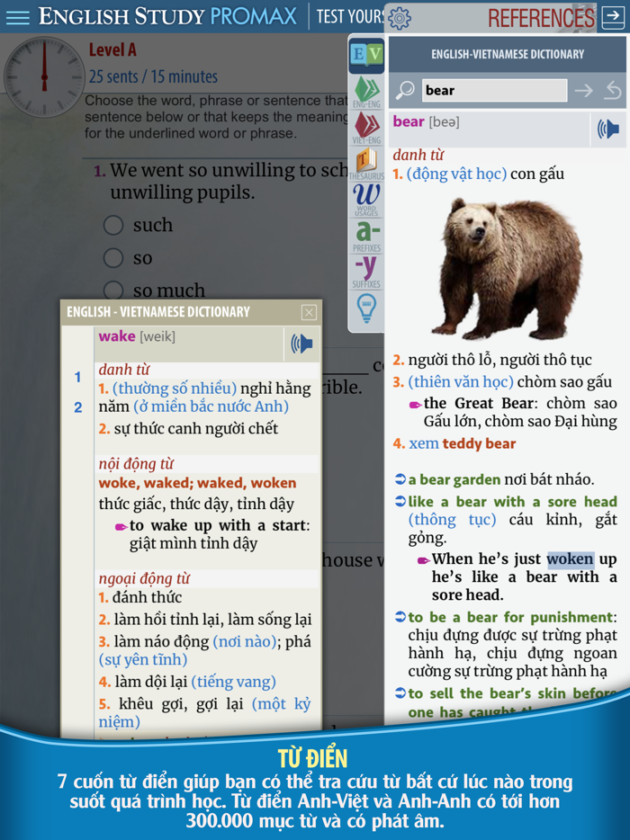Click idiom 'like a bear with a sore head'

click(513, 502)
